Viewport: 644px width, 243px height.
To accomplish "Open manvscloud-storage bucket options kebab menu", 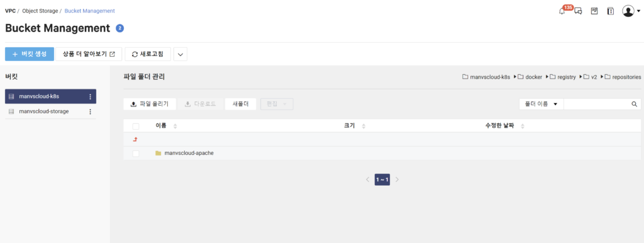I will click(x=91, y=111).
